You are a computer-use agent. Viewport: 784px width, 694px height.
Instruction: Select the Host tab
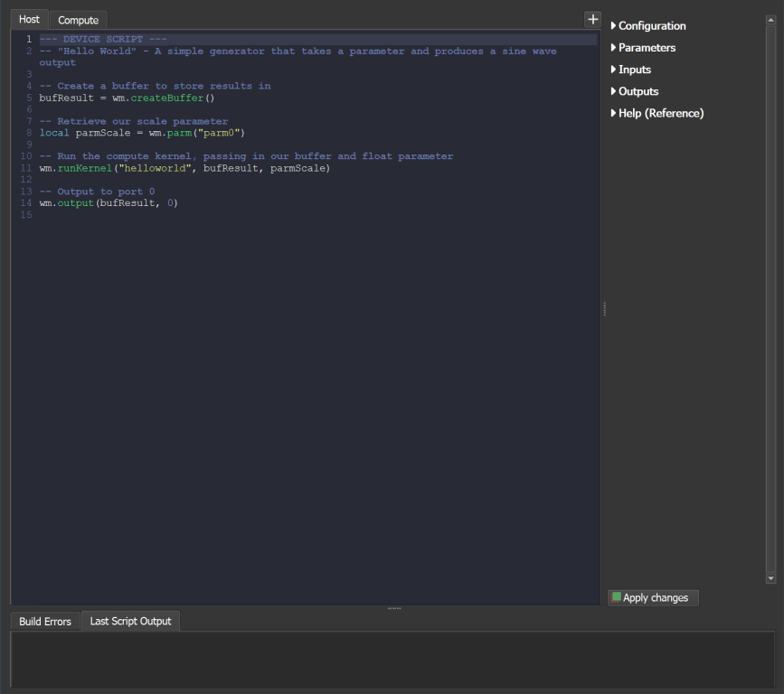pos(29,19)
